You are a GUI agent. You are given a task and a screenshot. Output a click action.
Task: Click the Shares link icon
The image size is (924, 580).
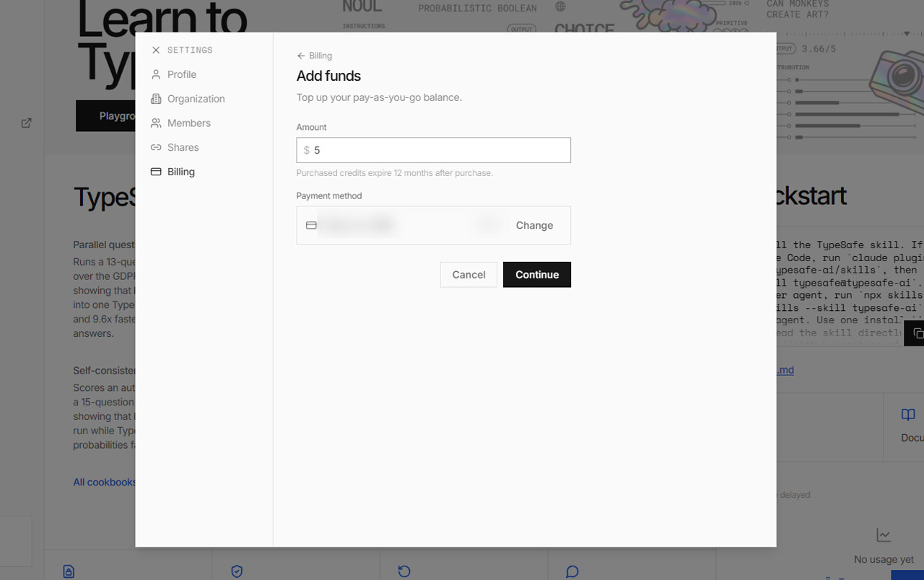156,147
